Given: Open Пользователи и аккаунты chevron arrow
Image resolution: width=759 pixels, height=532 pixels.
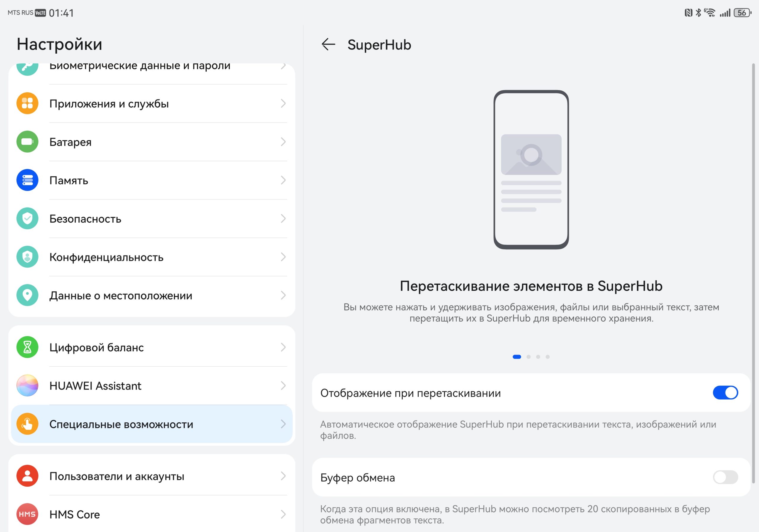Looking at the screenshot, I should pyautogui.click(x=283, y=476).
